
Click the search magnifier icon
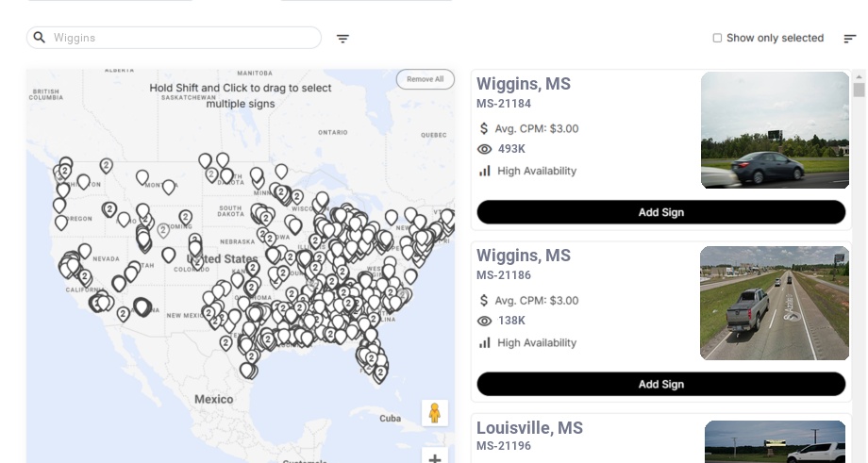point(40,38)
